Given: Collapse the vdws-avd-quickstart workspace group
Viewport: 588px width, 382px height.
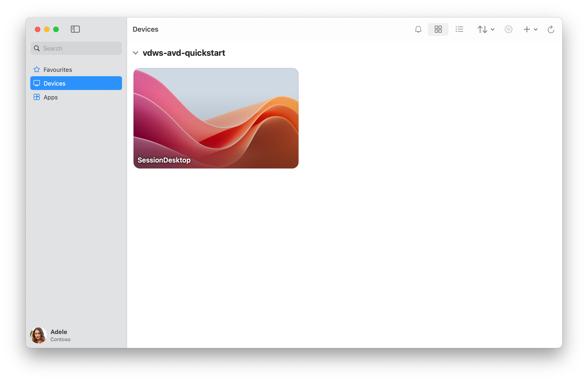Looking at the screenshot, I should click(135, 53).
